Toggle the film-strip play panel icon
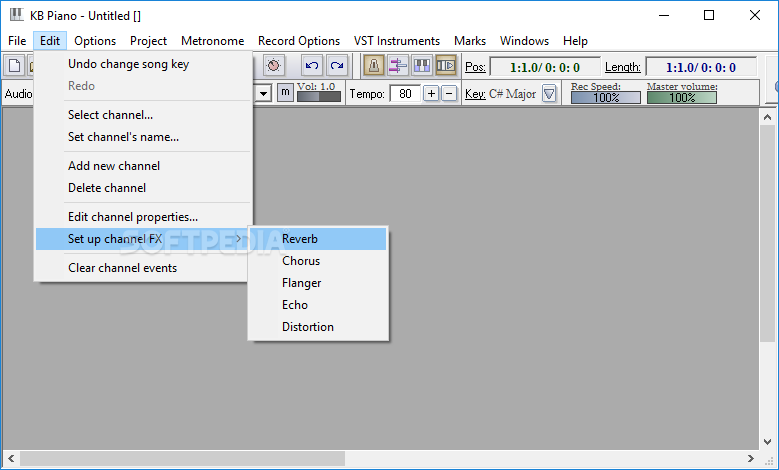The height and width of the screenshot is (470, 779). (446, 66)
